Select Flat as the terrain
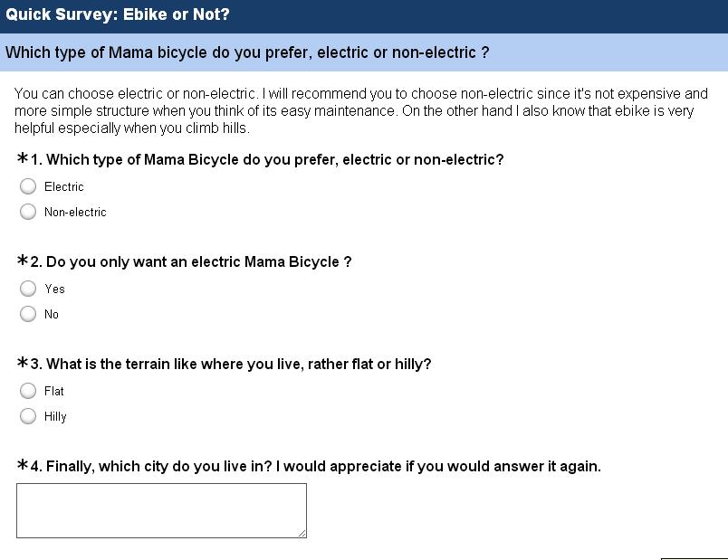This screenshot has width=728, height=560. click(x=28, y=391)
